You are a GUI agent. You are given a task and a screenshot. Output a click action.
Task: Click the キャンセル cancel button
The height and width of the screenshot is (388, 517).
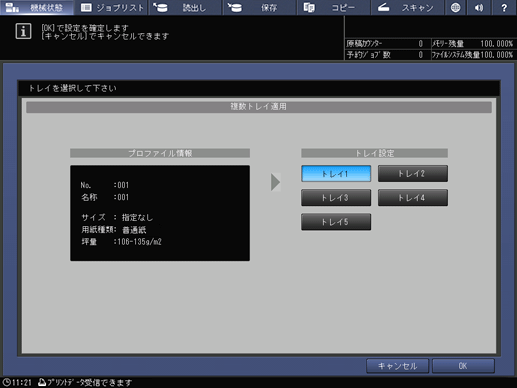[397, 366]
